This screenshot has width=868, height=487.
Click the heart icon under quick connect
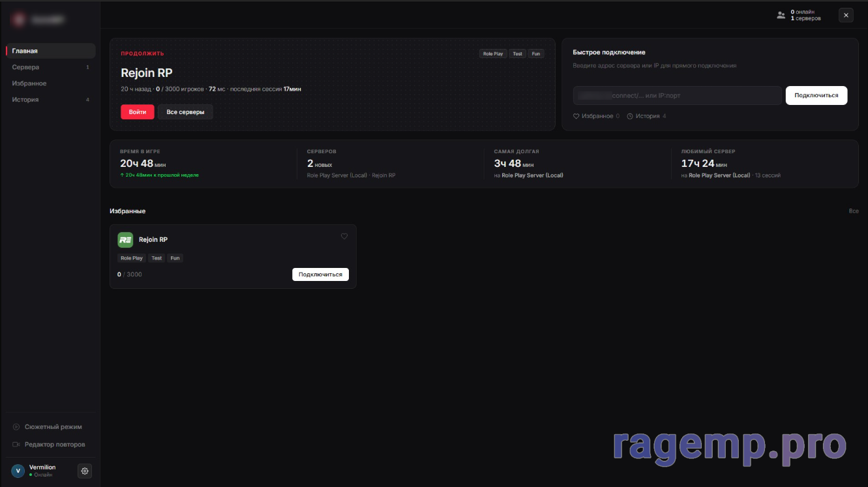coord(576,116)
